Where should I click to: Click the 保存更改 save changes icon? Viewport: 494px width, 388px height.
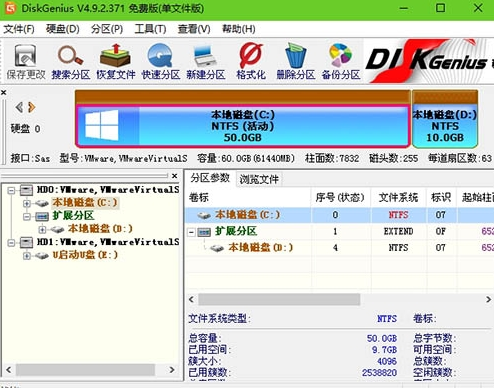[x=26, y=62]
